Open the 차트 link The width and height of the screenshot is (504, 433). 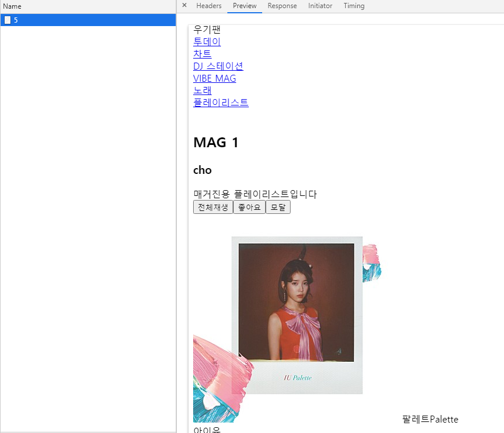point(202,54)
